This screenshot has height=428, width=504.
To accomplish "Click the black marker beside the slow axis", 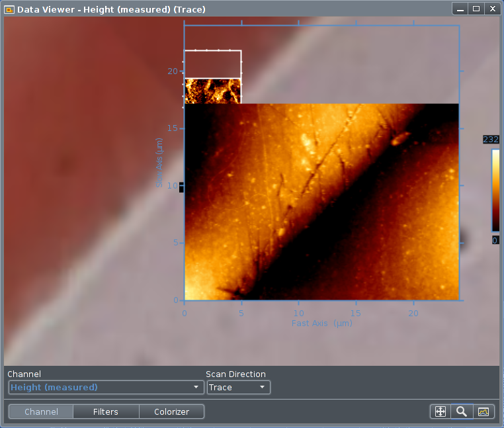I will pos(181,187).
